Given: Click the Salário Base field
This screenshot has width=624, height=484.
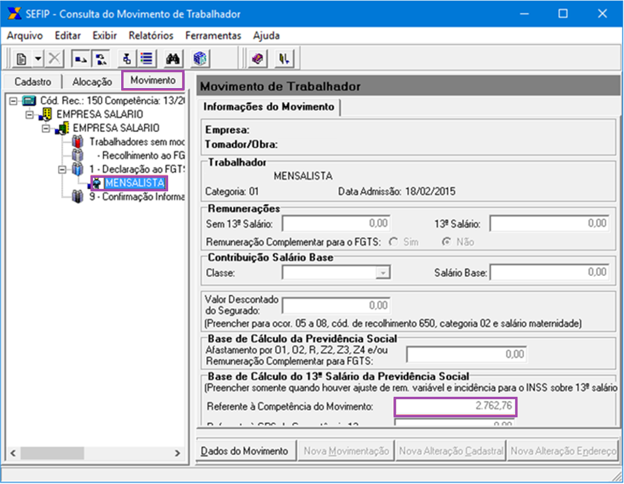Looking at the screenshot, I should pyautogui.click(x=550, y=273).
